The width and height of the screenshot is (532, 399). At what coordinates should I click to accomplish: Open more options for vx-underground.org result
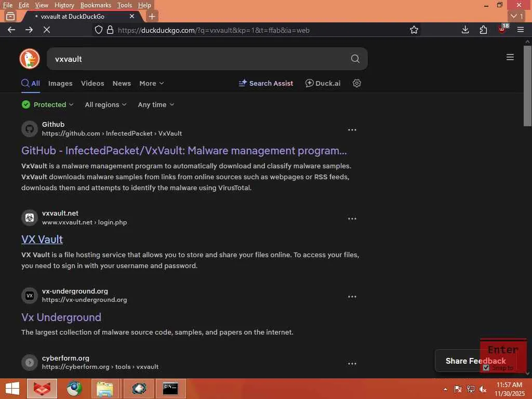click(x=352, y=297)
